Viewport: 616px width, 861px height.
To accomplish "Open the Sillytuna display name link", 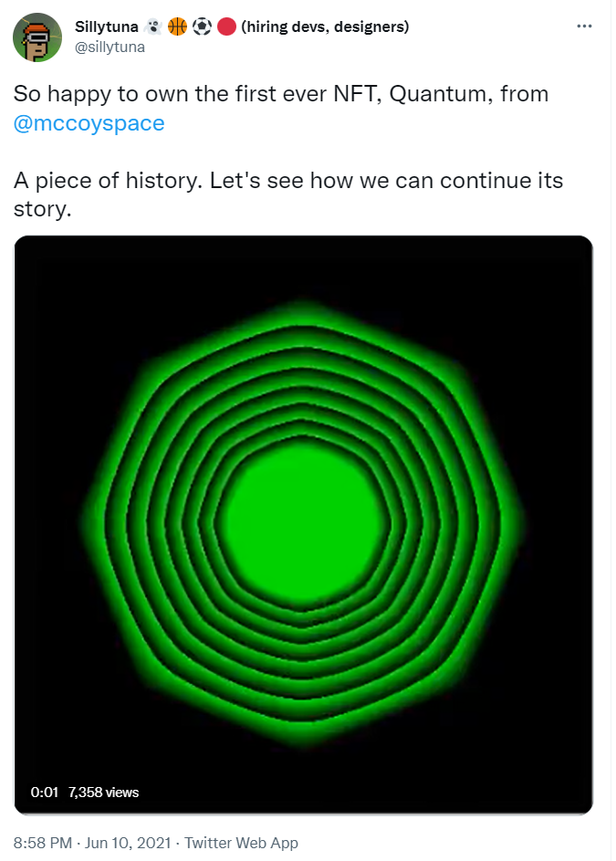I will click(x=107, y=27).
